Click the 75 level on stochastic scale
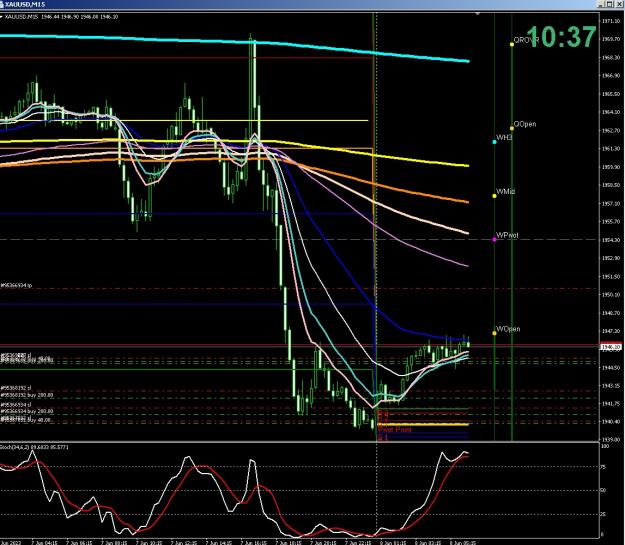The image size is (625, 545). pos(604,467)
